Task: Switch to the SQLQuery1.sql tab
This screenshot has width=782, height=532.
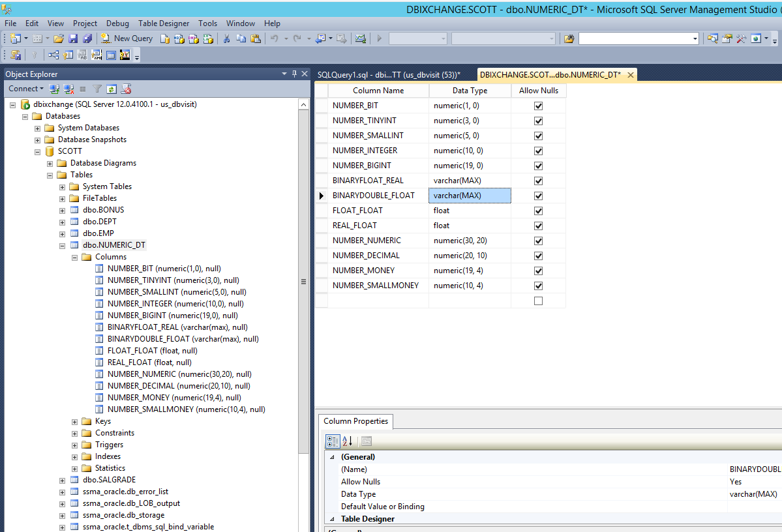Action: 389,75
